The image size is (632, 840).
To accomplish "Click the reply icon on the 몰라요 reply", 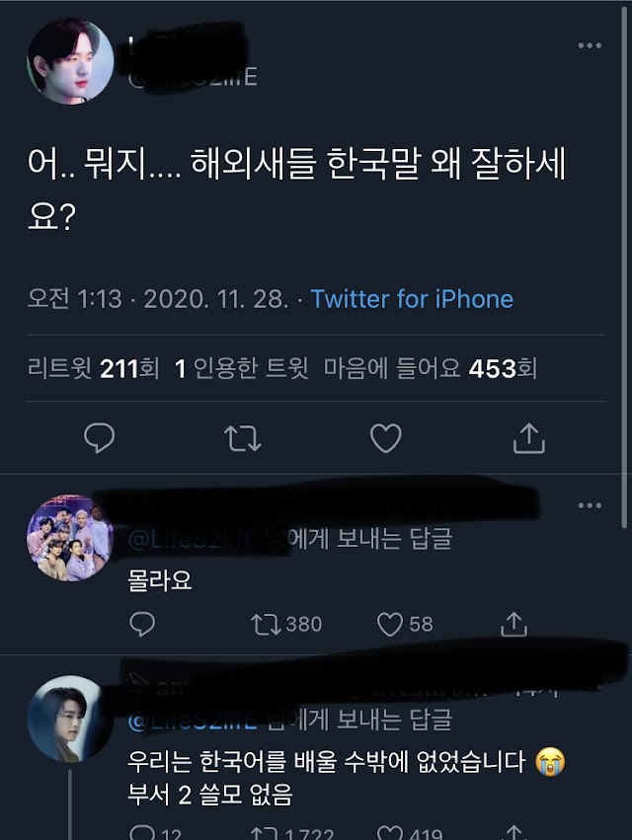I will [142, 624].
